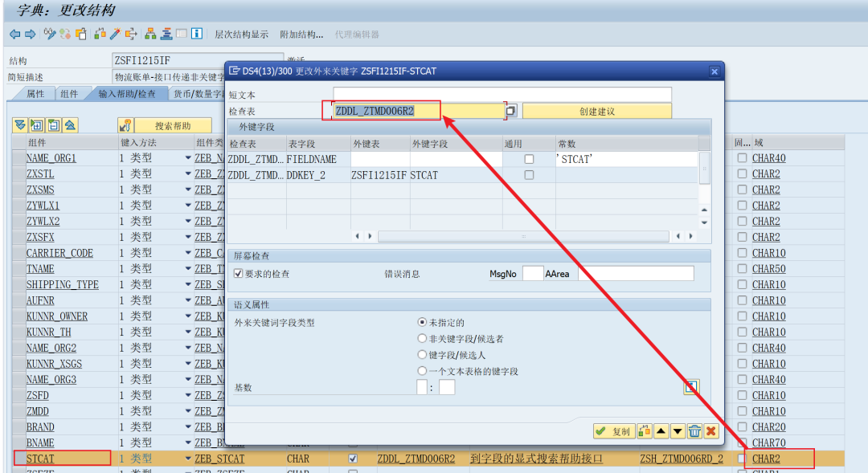868x473 pixels.
Task: Delete foreign key using trash icon
Action: tap(694, 431)
